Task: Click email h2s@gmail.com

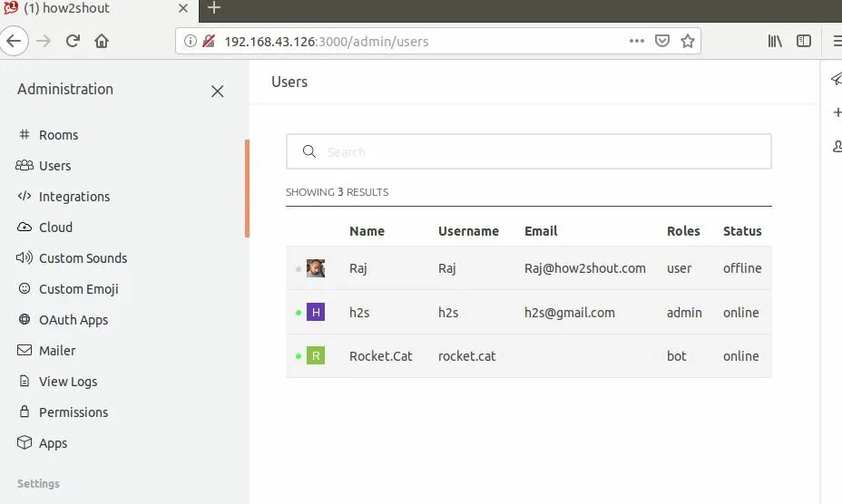Action: [x=569, y=313]
